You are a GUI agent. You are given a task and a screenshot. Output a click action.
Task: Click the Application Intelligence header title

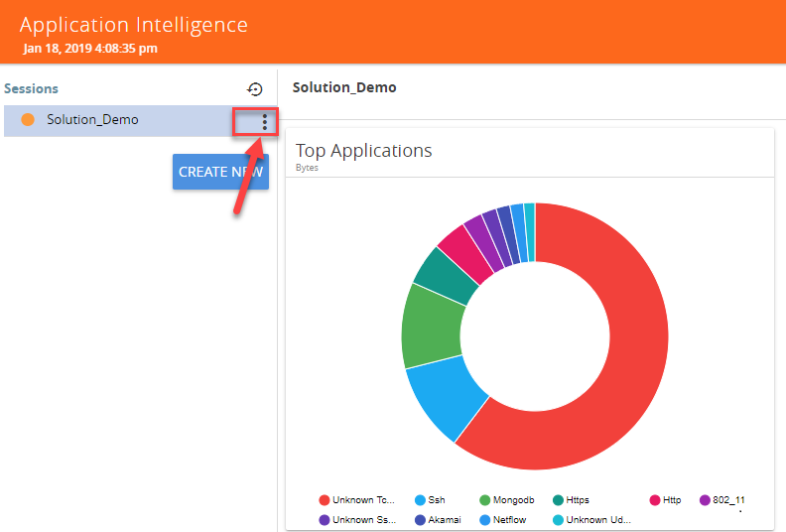tap(134, 25)
